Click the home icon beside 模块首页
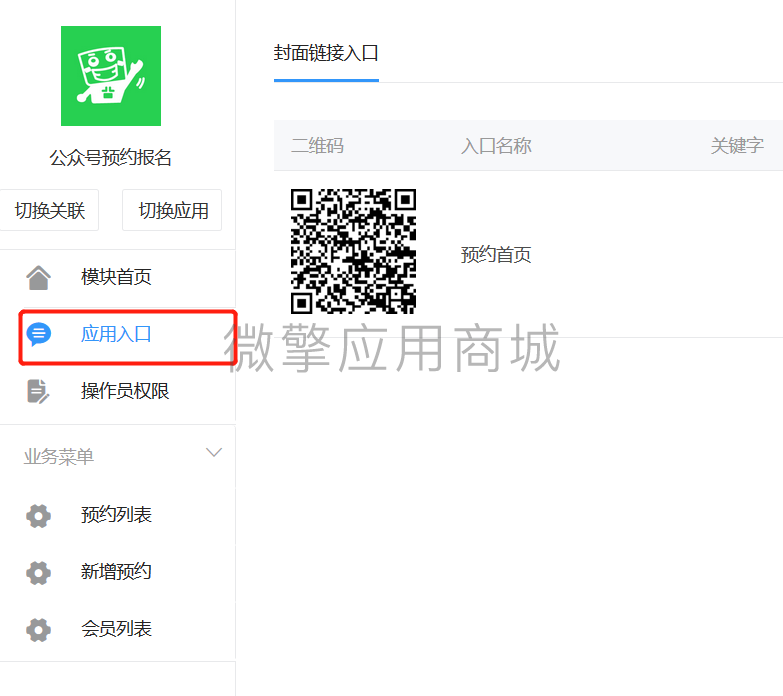 tap(38, 277)
